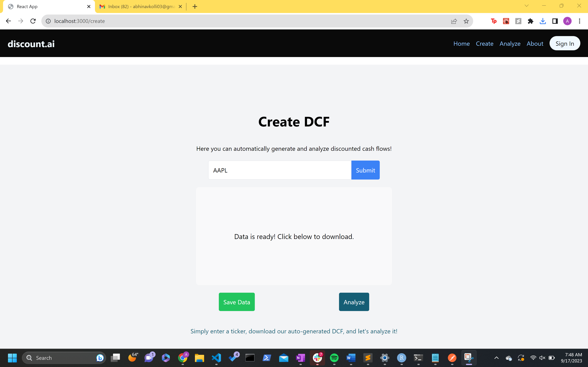Open the Analyze nav link
Image resolution: width=588 pixels, height=367 pixels.
[x=510, y=44]
